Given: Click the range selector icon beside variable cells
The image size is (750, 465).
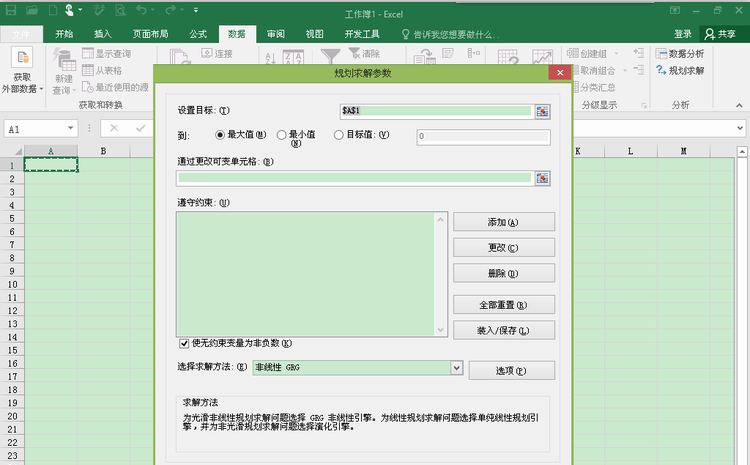Looking at the screenshot, I should coord(542,178).
